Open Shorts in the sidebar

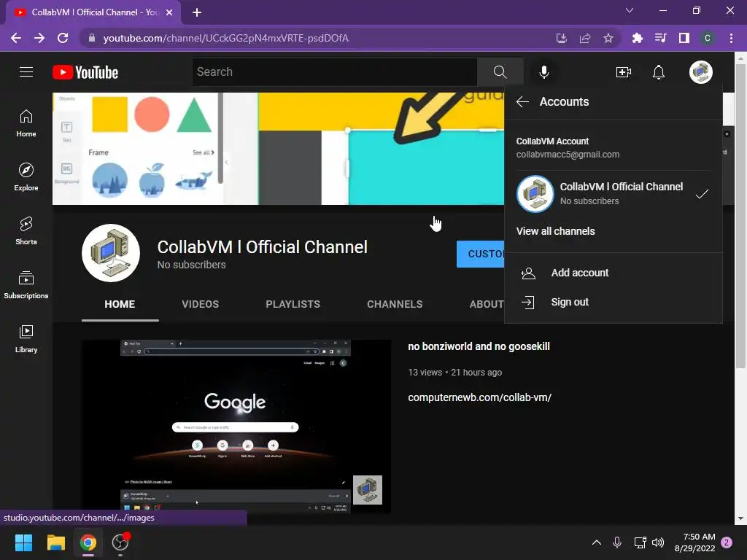26,231
